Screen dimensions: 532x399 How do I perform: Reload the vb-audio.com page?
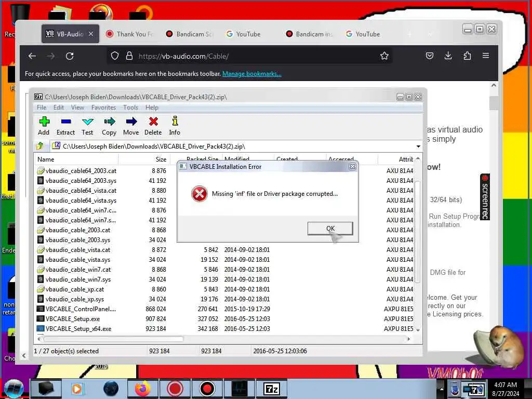[70, 56]
